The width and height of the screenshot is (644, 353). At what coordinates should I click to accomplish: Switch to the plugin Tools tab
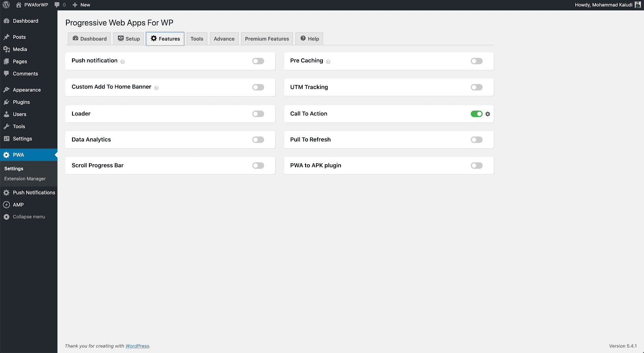point(197,39)
